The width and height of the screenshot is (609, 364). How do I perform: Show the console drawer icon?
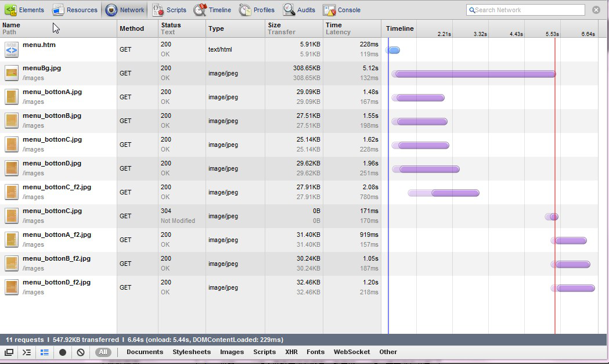(27, 352)
